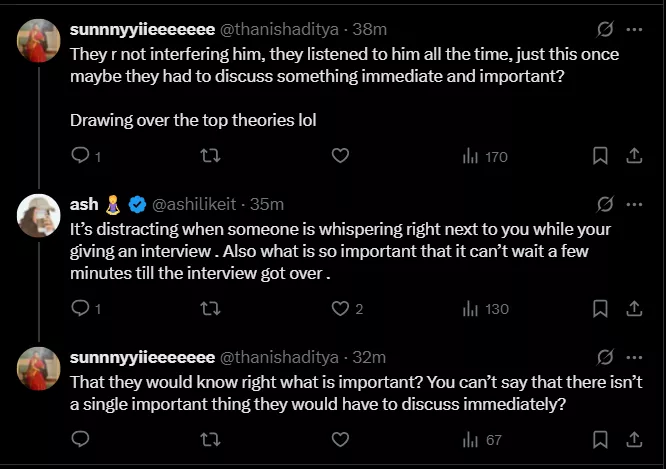Like the tweet about top theories

(x=340, y=156)
